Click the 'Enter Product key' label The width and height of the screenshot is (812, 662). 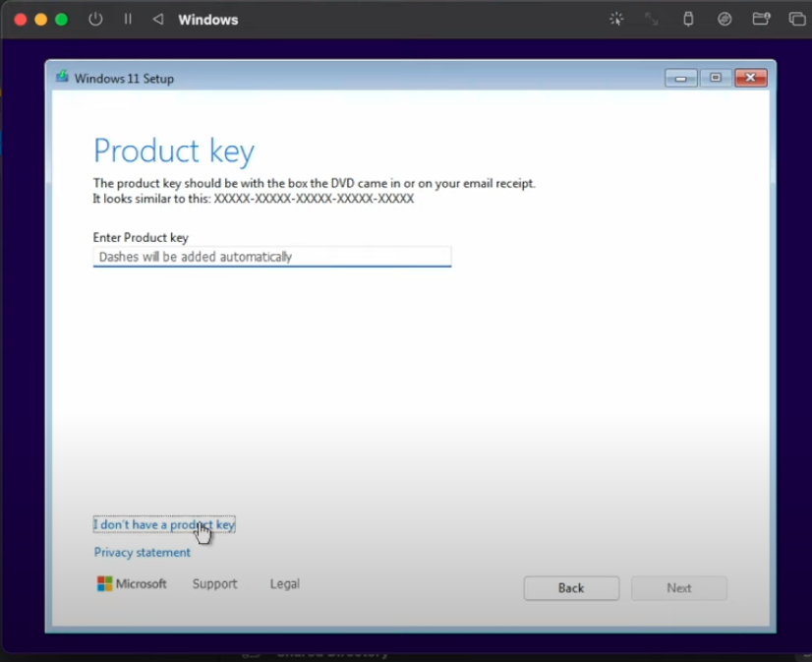coord(141,237)
